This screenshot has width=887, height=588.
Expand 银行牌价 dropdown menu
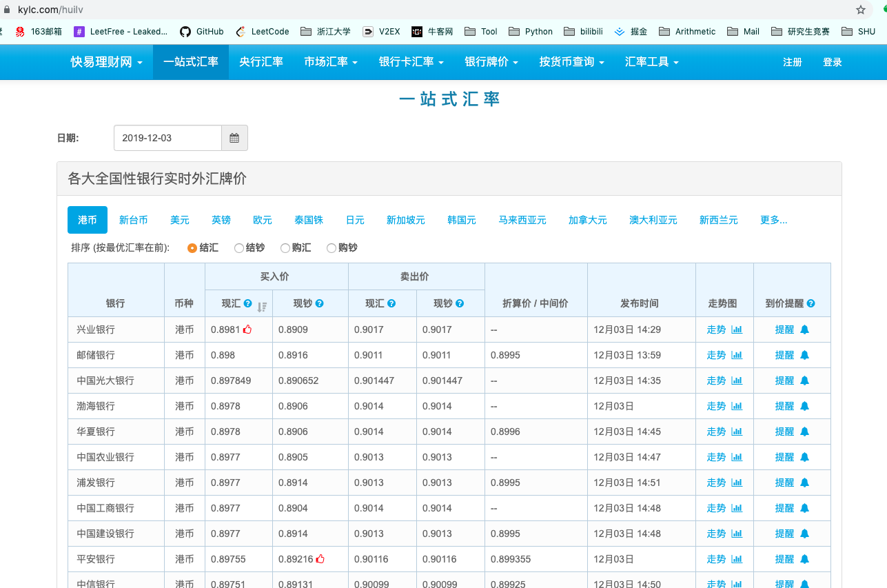[491, 62]
